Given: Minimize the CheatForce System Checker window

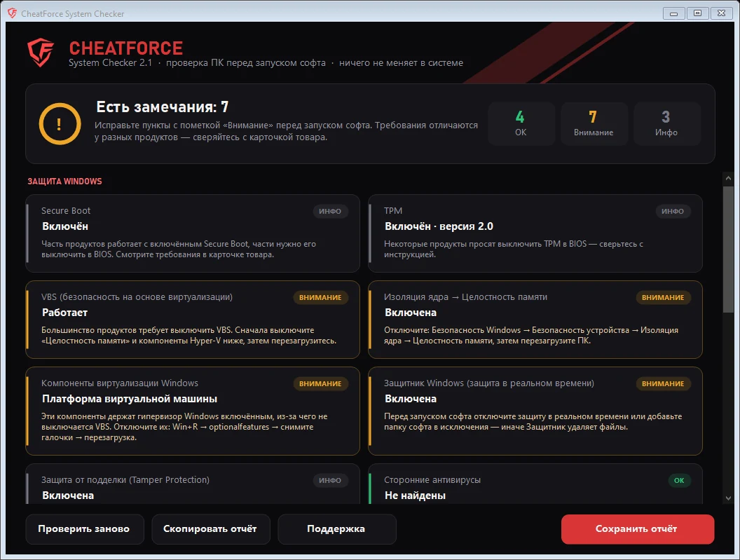Looking at the screenshot, I should (673, 13).
